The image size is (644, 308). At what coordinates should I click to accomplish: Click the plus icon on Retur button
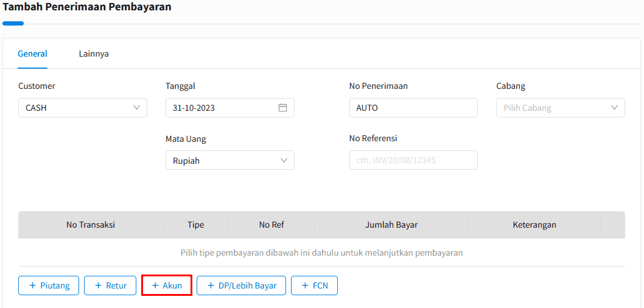[x=98, y=286]
